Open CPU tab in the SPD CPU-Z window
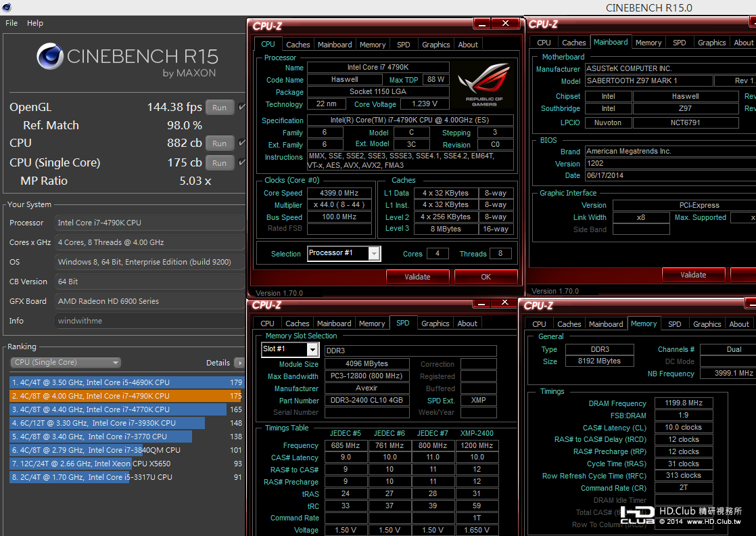756x536 pixels. 267,323
